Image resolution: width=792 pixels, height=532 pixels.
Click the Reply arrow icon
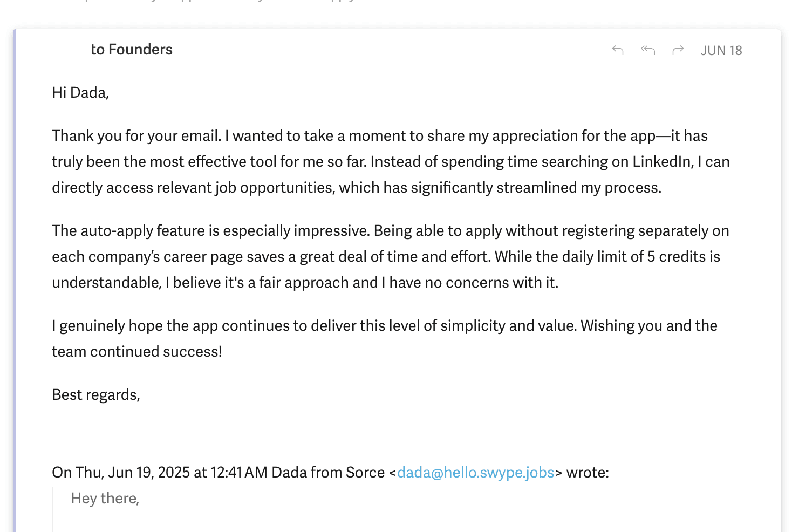coord(618,50)
